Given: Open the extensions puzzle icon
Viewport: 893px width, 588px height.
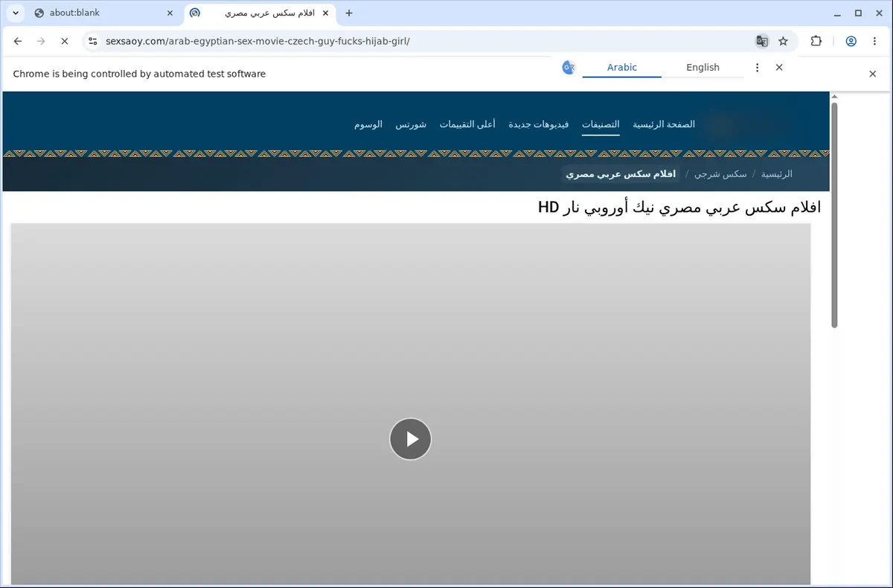Looking at the screenshot, I should [816, 42].
